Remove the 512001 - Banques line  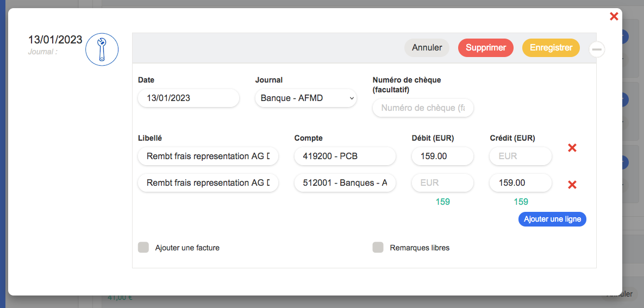click(x=572, y=185)
